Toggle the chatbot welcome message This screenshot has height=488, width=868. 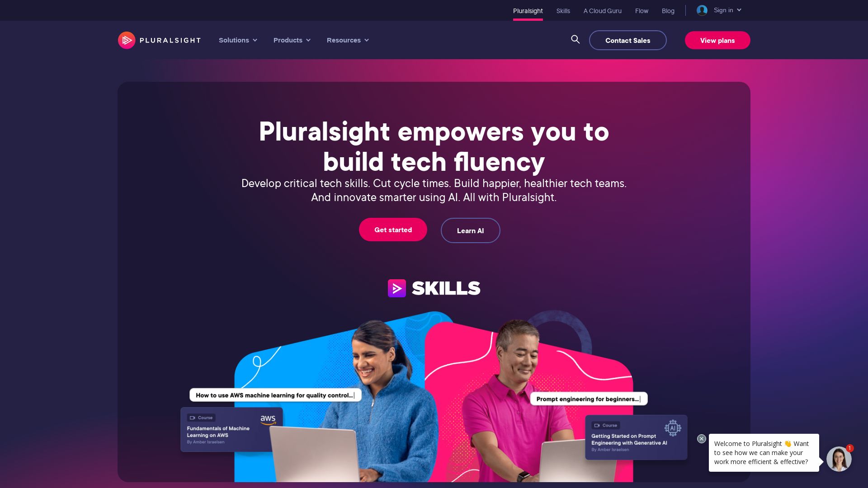[702, 439]
